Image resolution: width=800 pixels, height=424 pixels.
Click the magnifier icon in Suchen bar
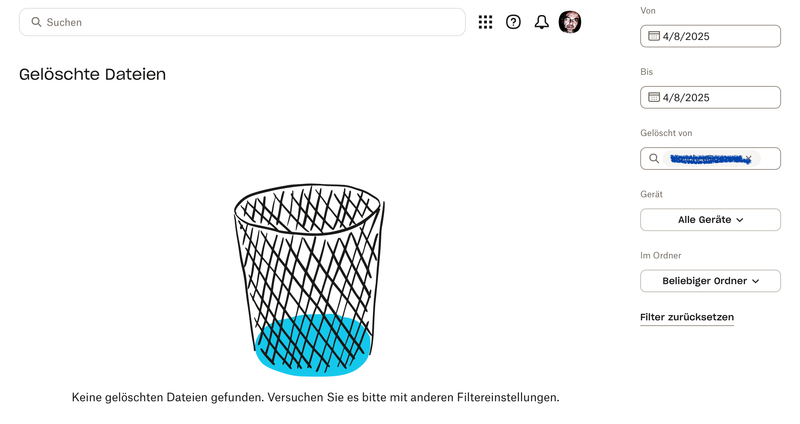click(x=36, y=22)
